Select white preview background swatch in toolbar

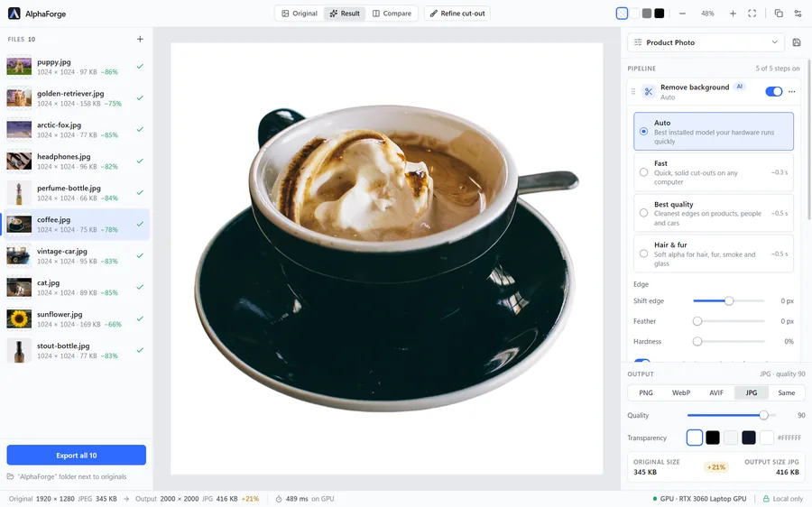(634, 14)
